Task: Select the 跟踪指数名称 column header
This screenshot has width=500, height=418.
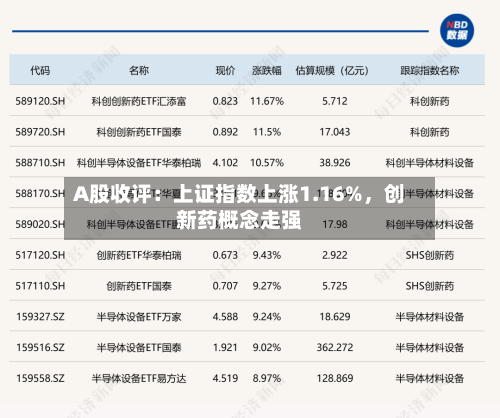Action: tap(430, 70)
